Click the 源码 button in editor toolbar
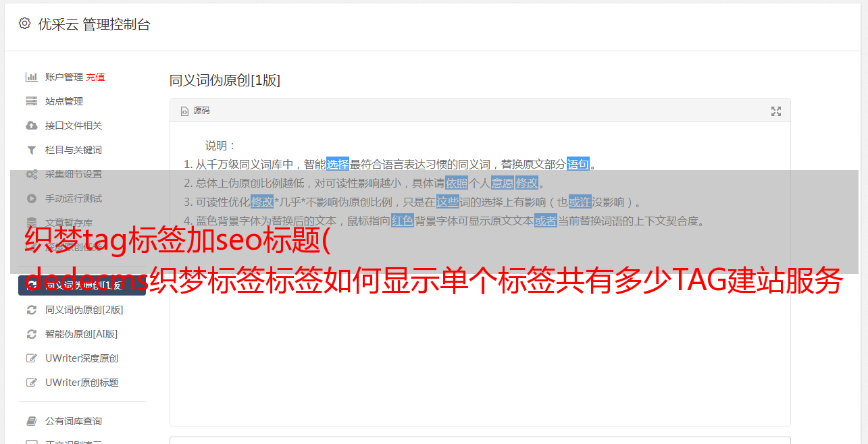868x444 pixels. click(195, 111)
